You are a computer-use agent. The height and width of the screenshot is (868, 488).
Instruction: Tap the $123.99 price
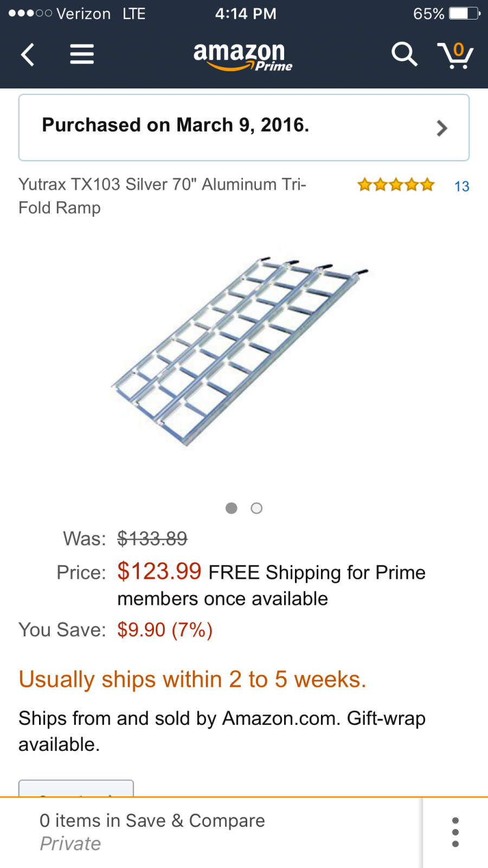tap(159, 571)
